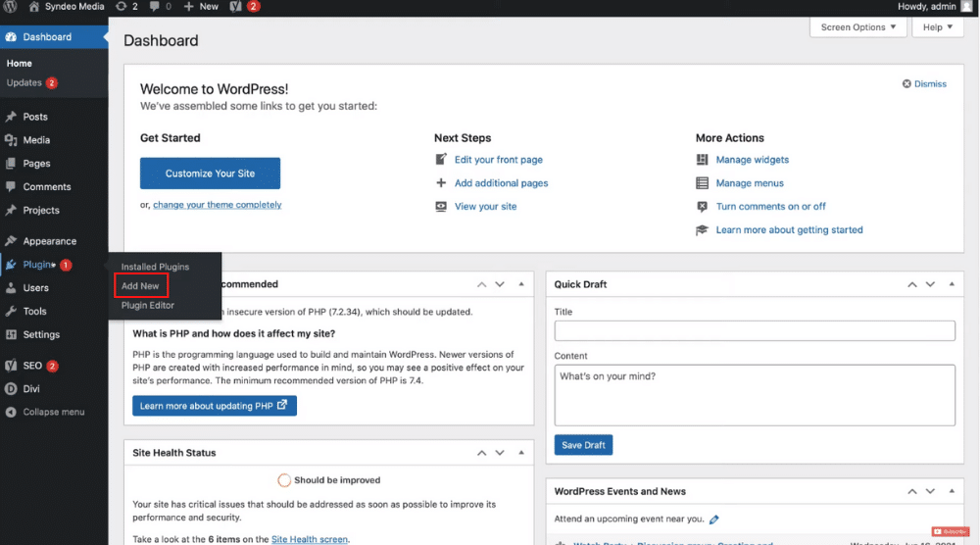
Task: Click the Posts pin icon
Action: pos(11,117)
